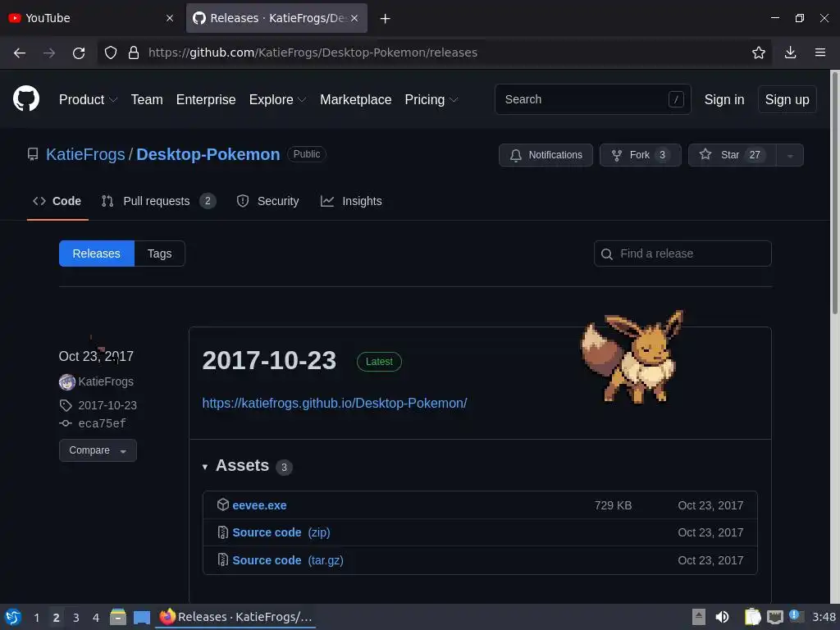Download Source code (zip)
This screenshot has width=840, height=630.
tap(281, 532)
